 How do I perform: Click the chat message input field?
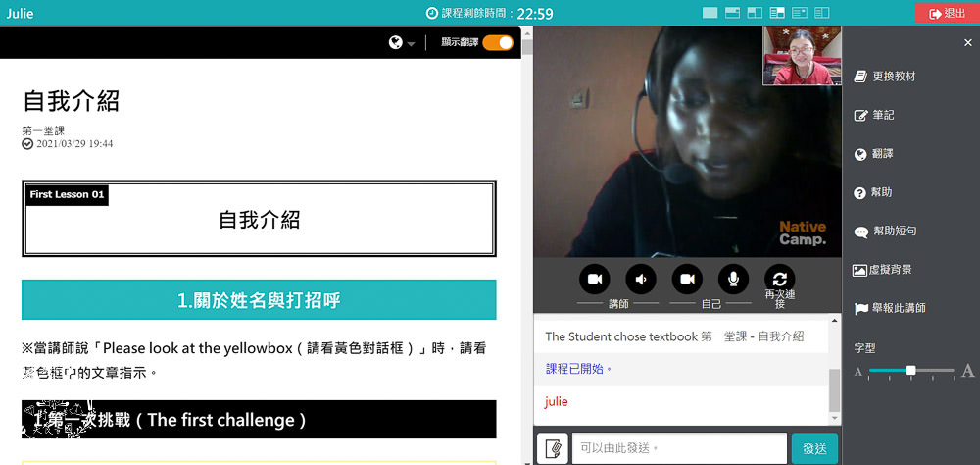(678, 448)
